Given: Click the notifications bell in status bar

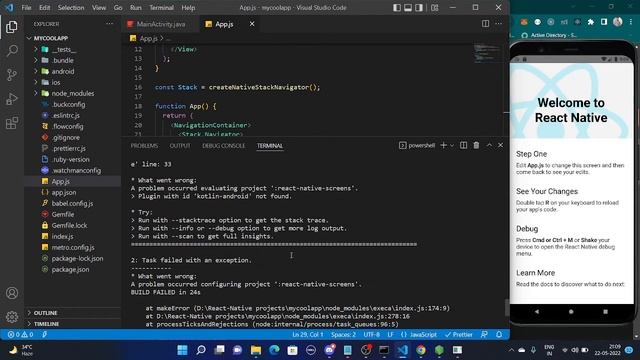Looking at the screenshot, I should (499, 334).
